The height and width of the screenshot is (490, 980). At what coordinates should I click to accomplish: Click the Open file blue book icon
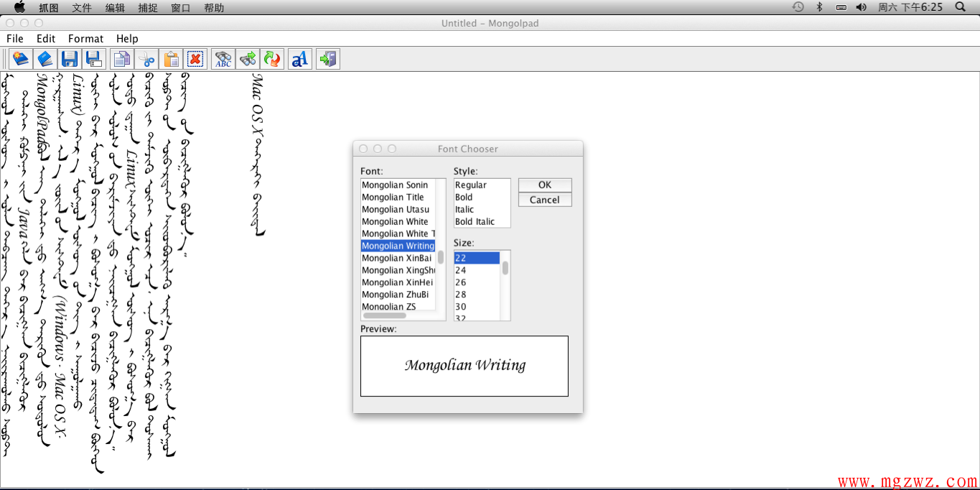click(45, 59)
